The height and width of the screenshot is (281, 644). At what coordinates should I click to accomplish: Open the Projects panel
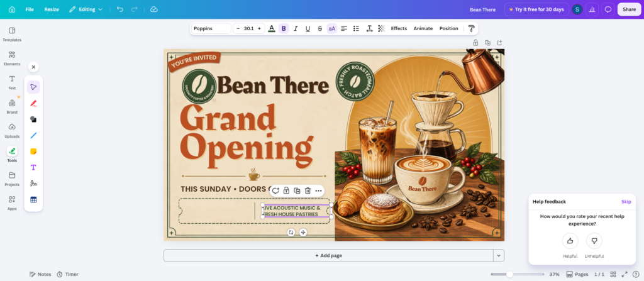12,179
